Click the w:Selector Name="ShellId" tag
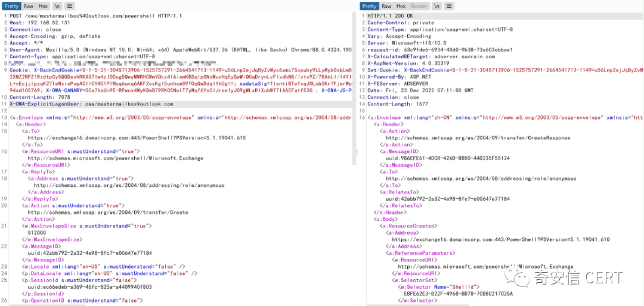This screenshot has height=306, width=644. tap(439, 287)
